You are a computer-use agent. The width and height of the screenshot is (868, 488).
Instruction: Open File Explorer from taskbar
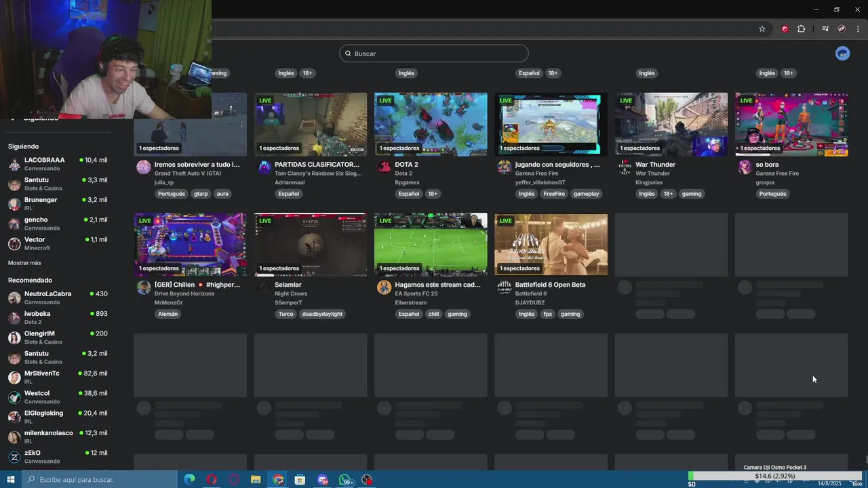256,480
